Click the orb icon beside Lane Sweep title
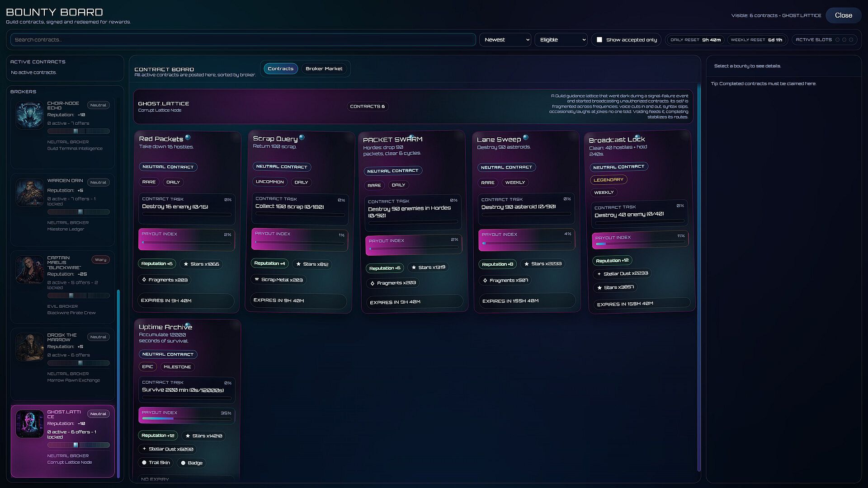 [x=525, y=137]
